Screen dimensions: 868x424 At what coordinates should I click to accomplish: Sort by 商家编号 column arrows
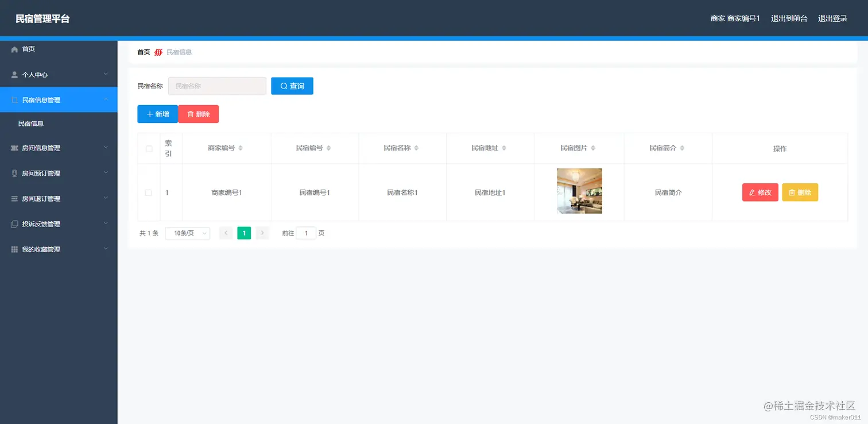241,148
